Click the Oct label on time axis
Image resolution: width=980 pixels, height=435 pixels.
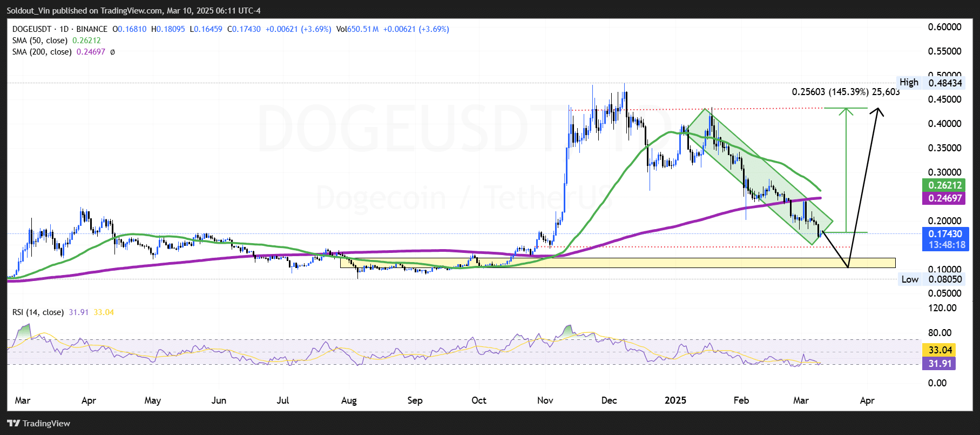pos(479,400)
